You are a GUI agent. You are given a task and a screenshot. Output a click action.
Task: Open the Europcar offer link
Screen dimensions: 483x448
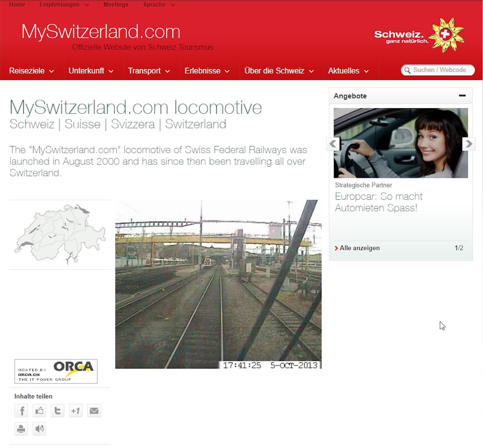point(378,202)
